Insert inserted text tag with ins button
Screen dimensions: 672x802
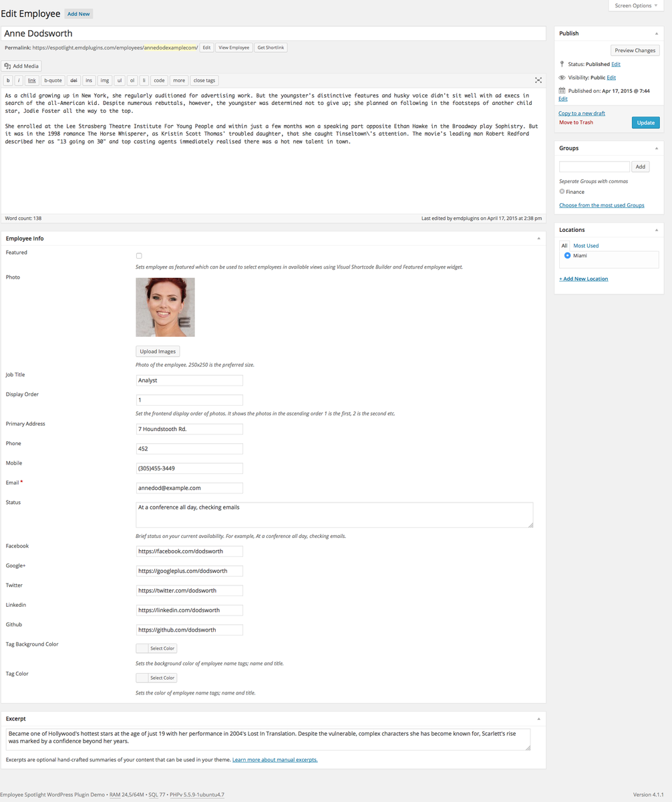[89, 80]
